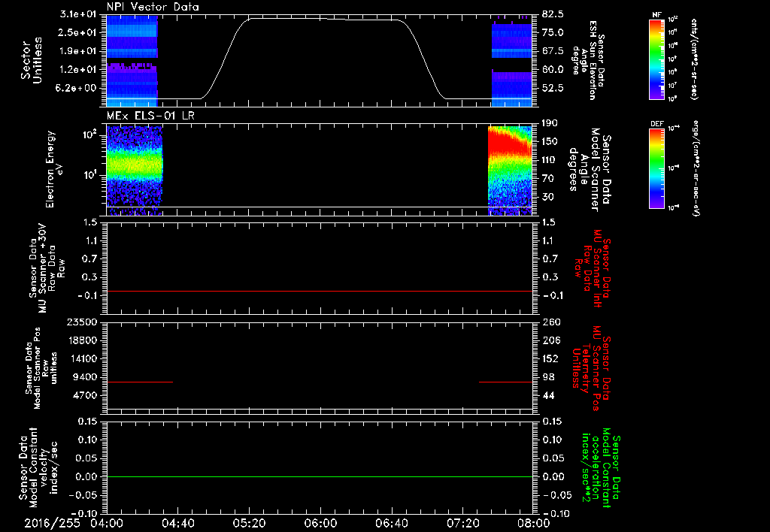The height and width of the screenshot is (532, 770).
Task: Click the '82.5' sun elevation tick label
Action: point(553,14)
